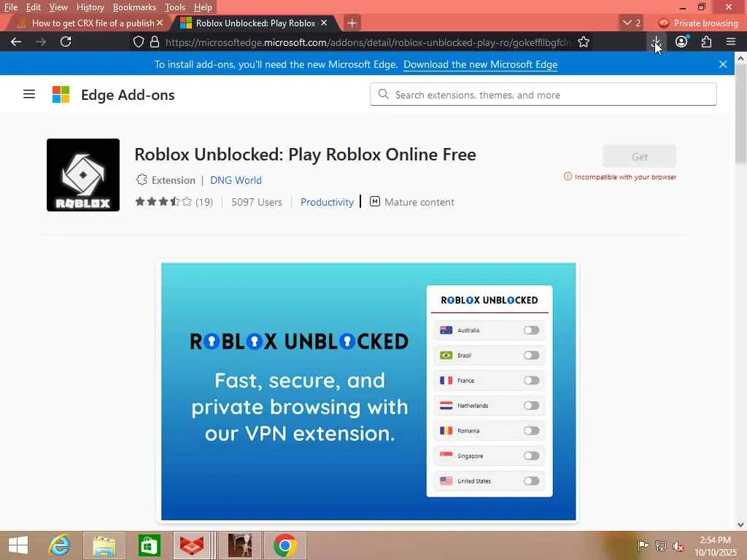Open the Productivity category link

(327, 202)
